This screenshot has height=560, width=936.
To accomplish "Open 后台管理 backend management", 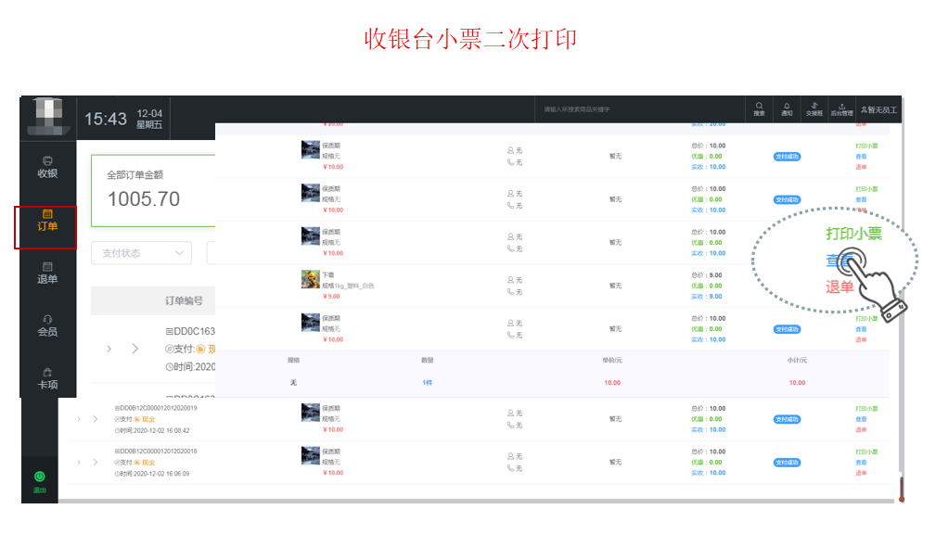I will pyautogui.click(x=841, y=109).
